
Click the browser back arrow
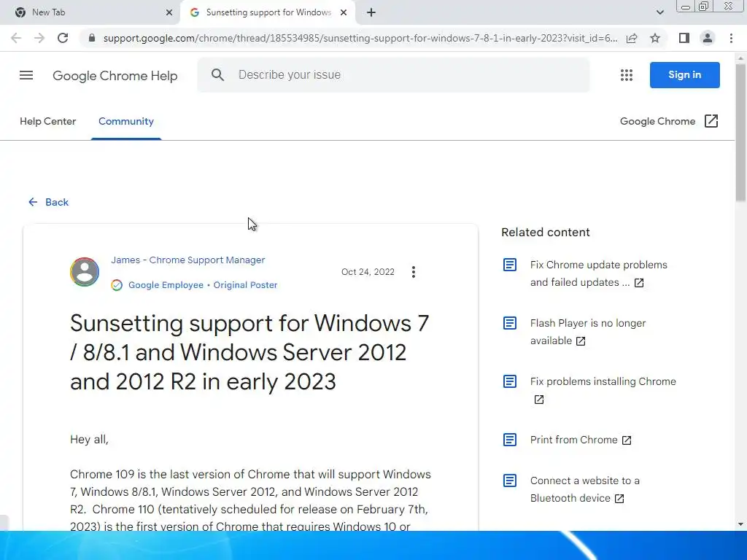tap(16, 38)
